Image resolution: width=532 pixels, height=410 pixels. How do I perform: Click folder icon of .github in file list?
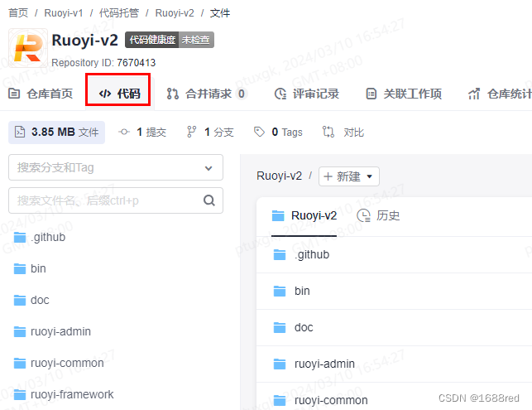[x=280, y=255]
